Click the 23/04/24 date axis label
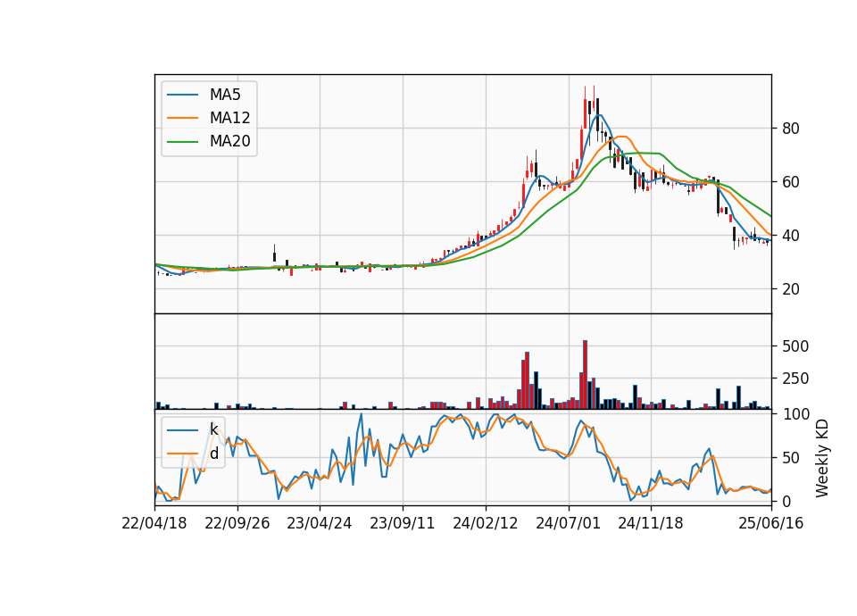This screenshot has width=857, height=616. tap(320, 523)
